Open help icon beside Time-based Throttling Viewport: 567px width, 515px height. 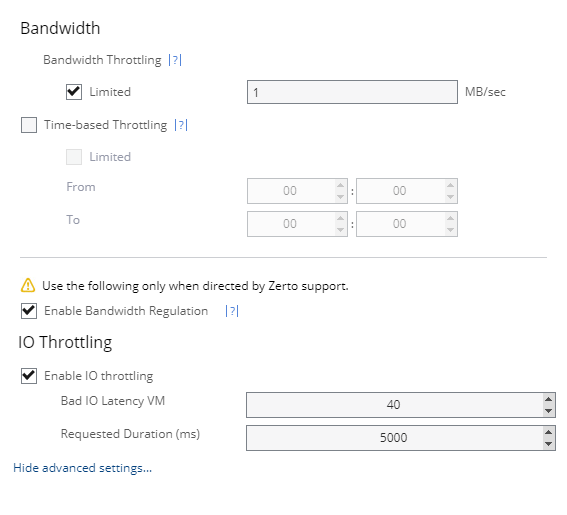point(181,125)
